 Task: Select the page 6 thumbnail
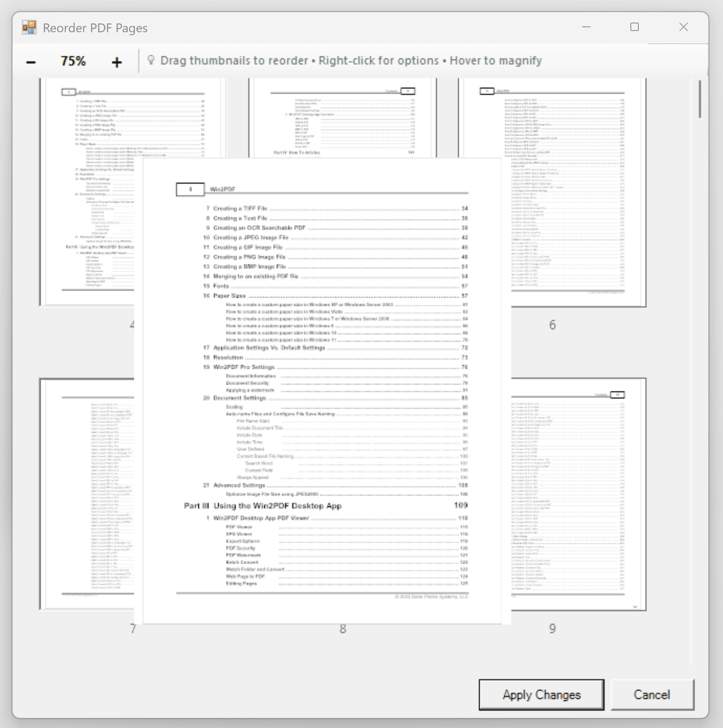coord(553,188)
